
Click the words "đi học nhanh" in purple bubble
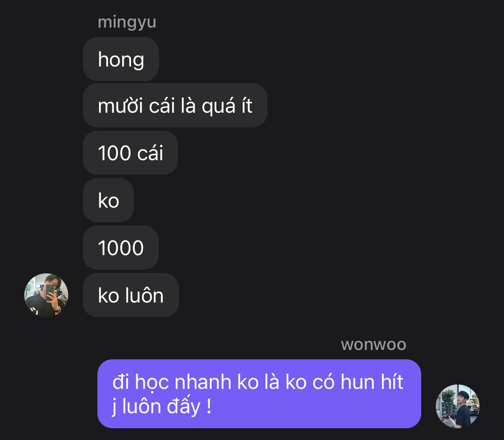pyautogui.click(x=172, y=382)
